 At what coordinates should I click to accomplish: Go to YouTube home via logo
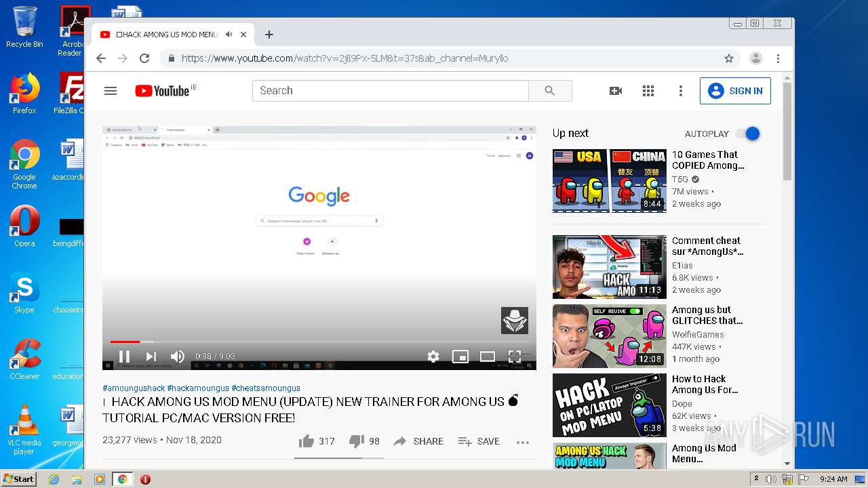click(x=161, y=91)
